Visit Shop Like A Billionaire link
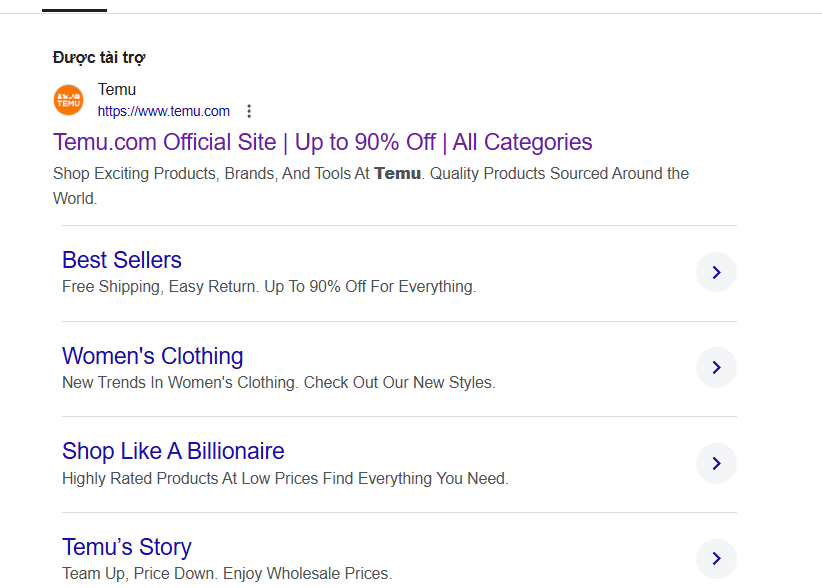822x588 pixels. pos(173,451)
